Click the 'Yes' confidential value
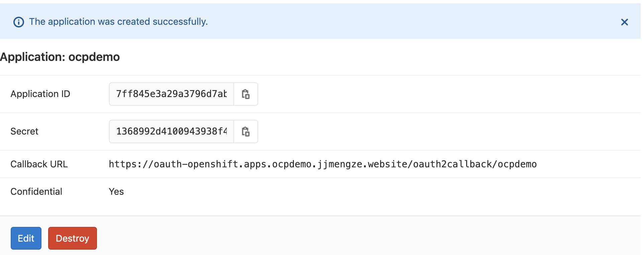644x255 pixels. click(x=116, y=191)
